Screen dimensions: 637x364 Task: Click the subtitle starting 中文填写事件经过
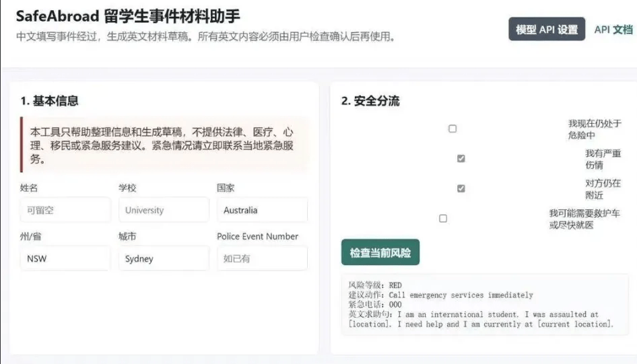pos(206,36)
